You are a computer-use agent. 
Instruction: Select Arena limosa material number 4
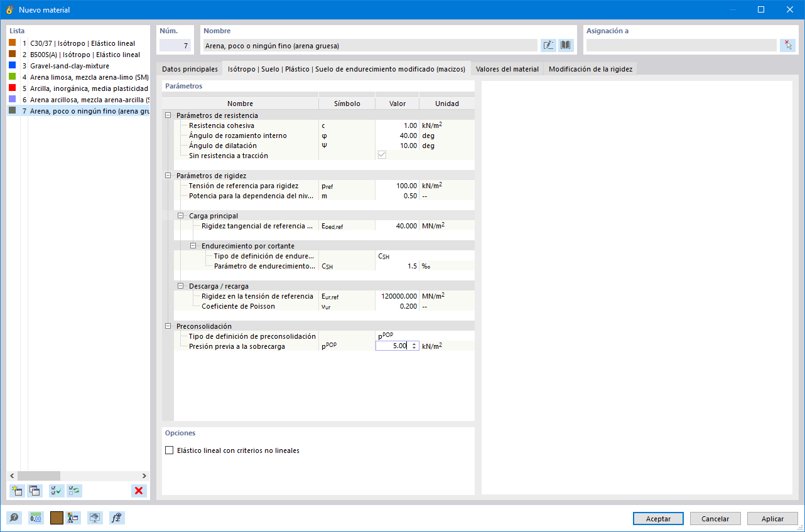(x=78, y=77)
